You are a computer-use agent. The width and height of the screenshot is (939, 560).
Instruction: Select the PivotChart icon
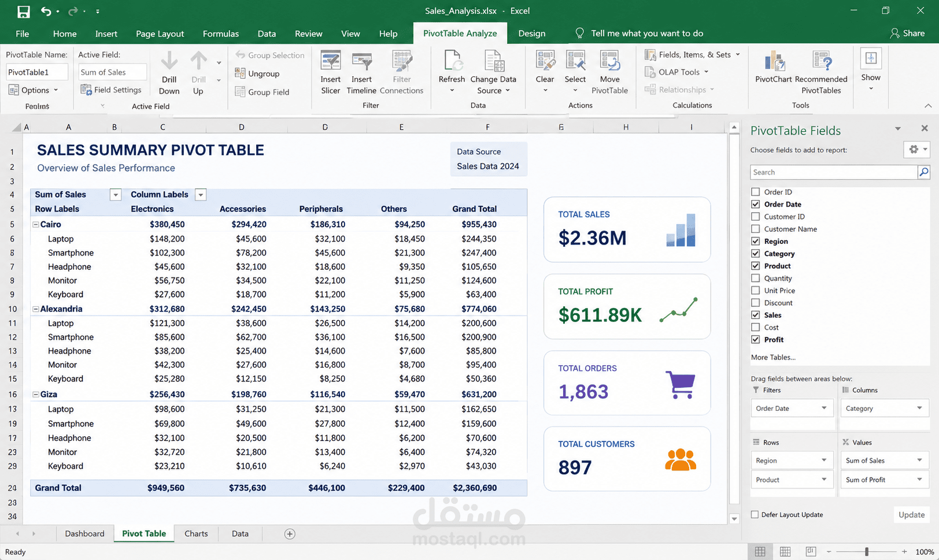click(x=774, y=61)
